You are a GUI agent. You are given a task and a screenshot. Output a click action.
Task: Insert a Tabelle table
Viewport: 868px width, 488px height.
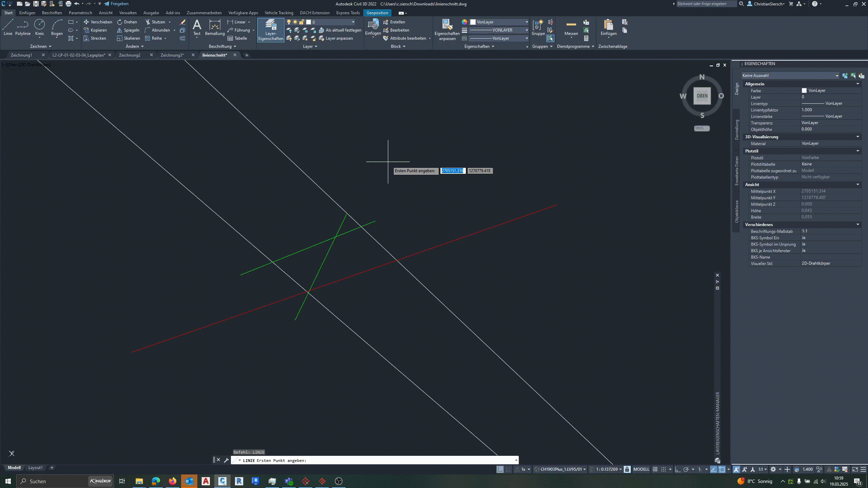(237, 38)
